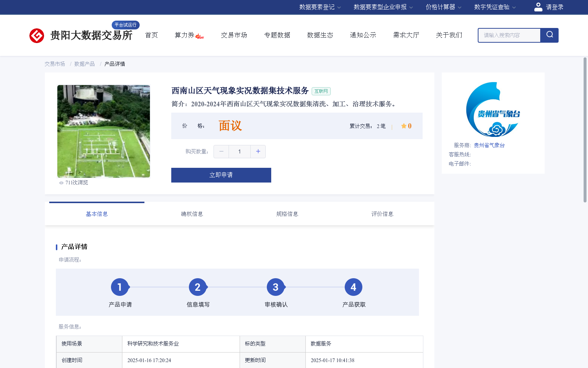
Task: Click the search magnifier button
Action: (549, 35)
